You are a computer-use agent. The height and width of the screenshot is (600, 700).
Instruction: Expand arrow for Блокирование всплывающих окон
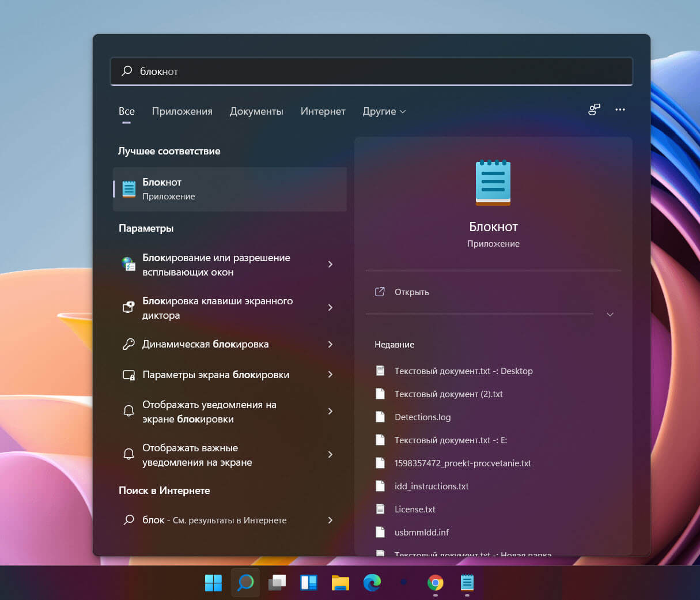330,264
